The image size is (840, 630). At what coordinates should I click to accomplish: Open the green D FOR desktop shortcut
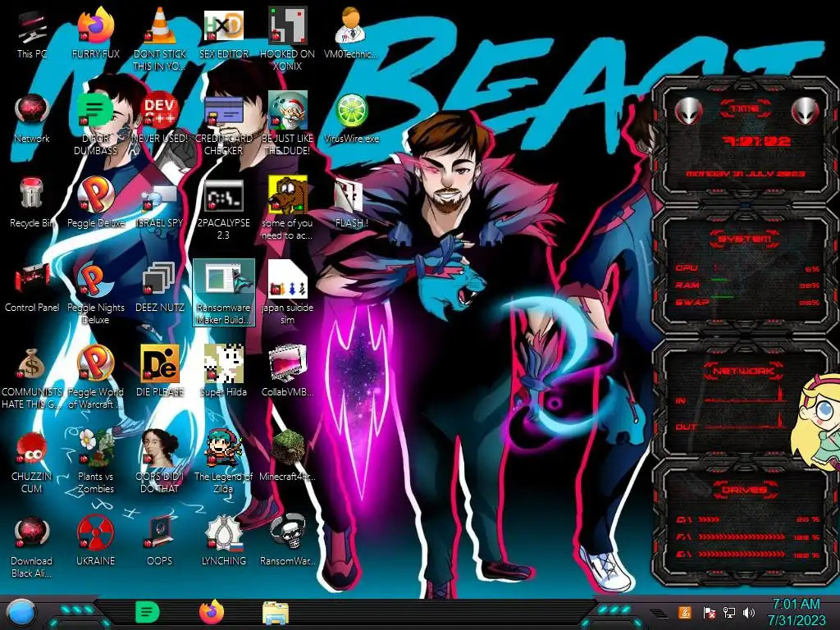(x=95, y=124)
